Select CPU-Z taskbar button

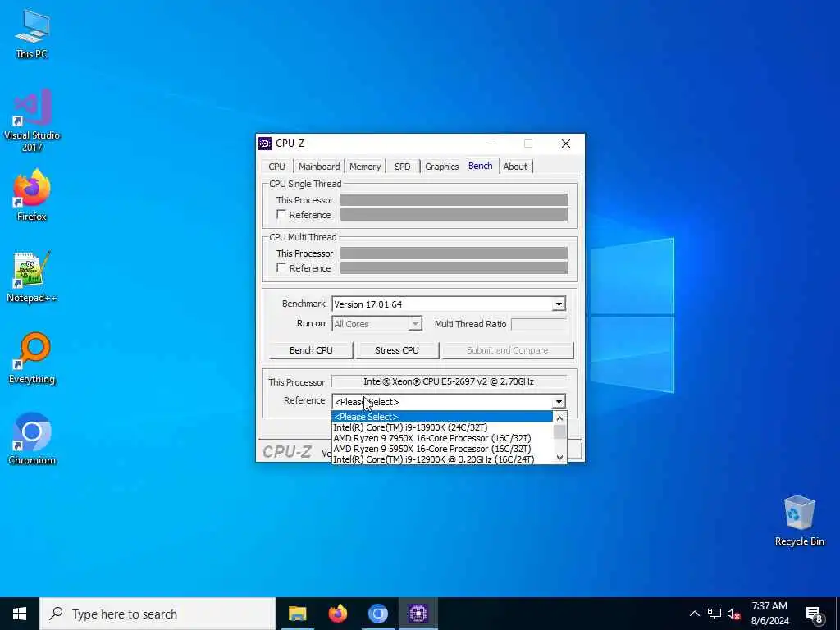click(418, 614)
